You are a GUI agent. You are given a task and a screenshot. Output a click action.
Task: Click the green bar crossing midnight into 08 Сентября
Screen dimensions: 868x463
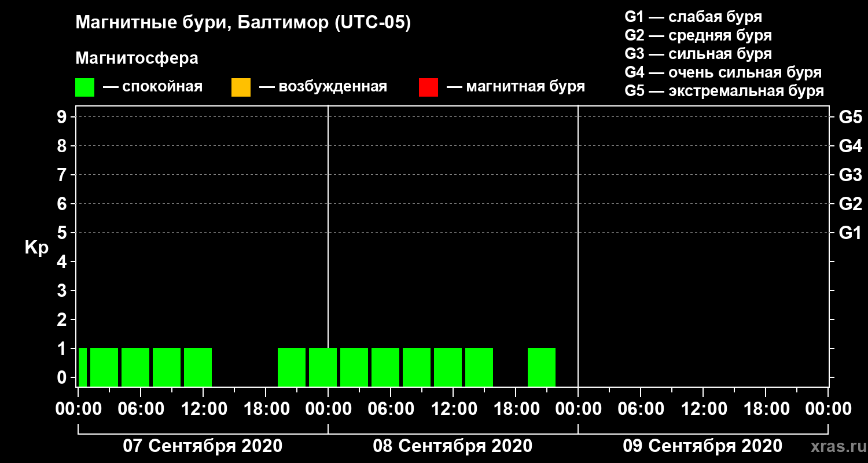[x=323, y=367]
